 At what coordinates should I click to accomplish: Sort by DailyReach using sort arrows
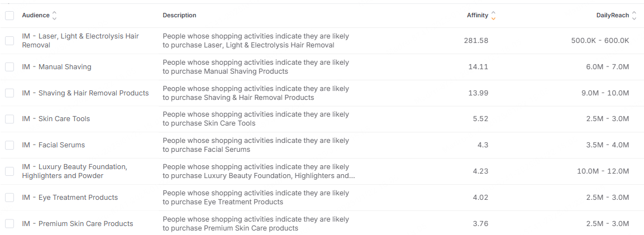click(634, 16)
